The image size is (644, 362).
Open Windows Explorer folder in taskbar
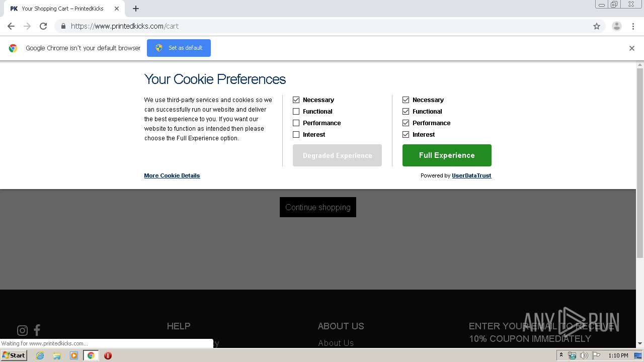[57, 355]
